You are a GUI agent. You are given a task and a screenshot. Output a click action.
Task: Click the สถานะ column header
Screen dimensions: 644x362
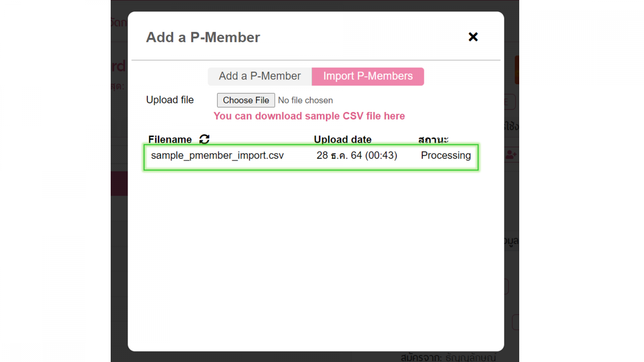(x=433, y=140)
